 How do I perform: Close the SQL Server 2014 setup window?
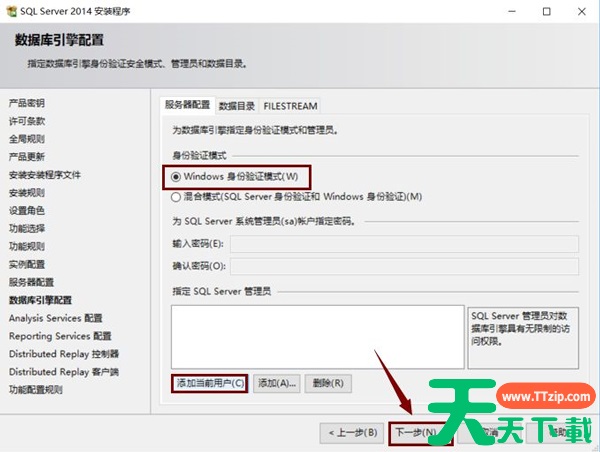[x=582, y=11]
